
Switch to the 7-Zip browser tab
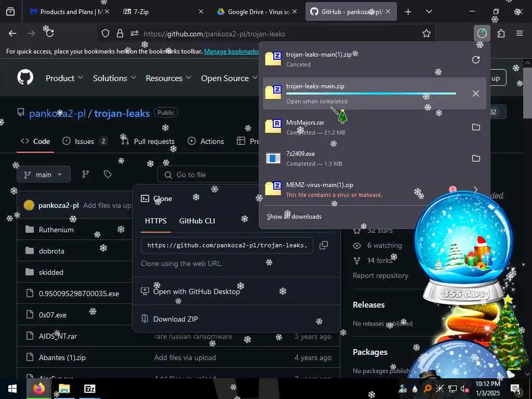[164, 11]
